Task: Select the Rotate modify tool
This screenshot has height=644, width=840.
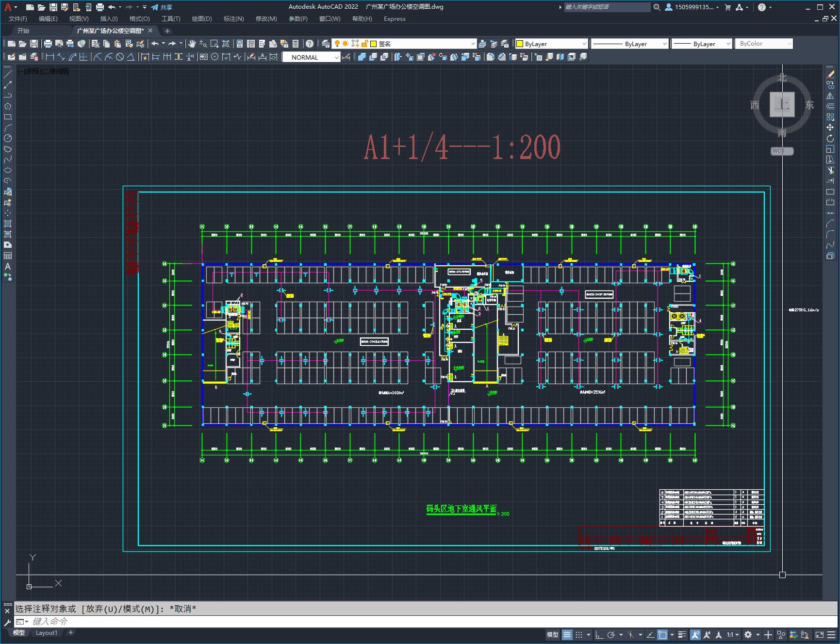Action: pos(830,138)
